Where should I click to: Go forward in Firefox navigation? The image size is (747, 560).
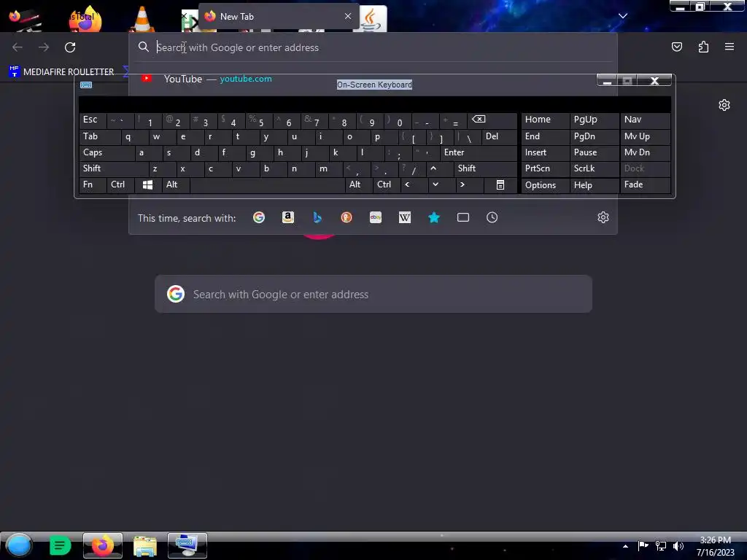[x=44, y=47]
